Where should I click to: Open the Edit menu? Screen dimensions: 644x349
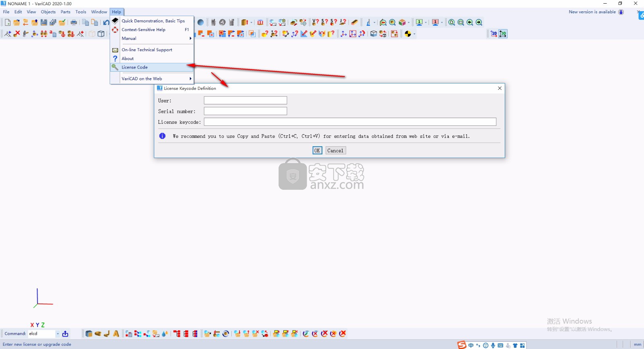pos(18,12)
